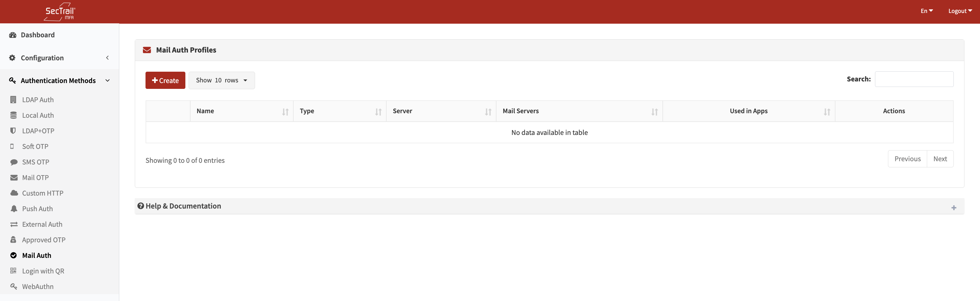Expand the Help & Documentation section
Image resolution: width=980 pixels, height=301 pixels.
(953, 207)
